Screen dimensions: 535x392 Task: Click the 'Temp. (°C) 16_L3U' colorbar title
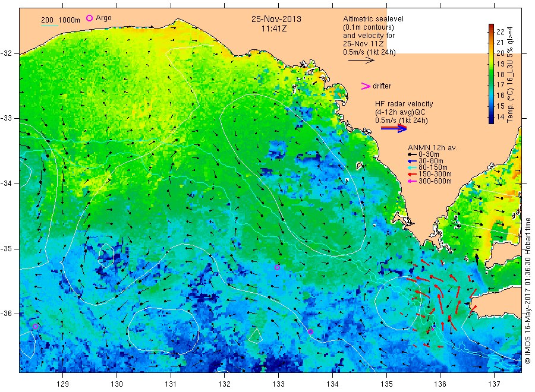pyautogui.click(x=510, y=74)
